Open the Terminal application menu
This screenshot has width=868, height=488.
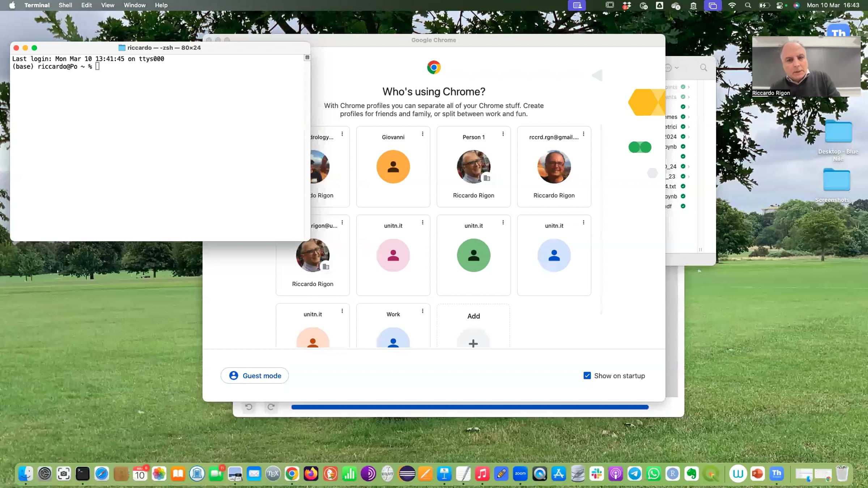click(x=37, y=5)
